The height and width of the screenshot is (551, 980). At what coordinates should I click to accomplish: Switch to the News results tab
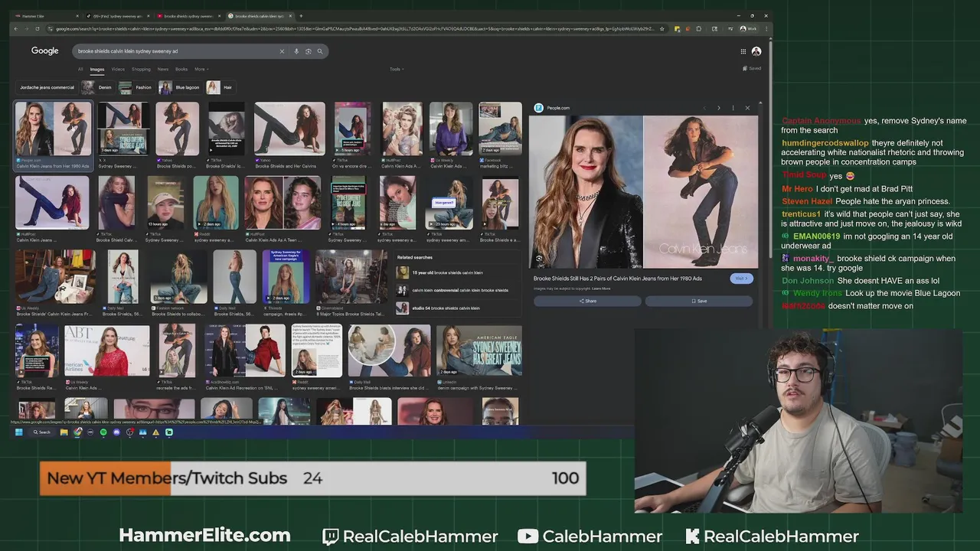163,69
